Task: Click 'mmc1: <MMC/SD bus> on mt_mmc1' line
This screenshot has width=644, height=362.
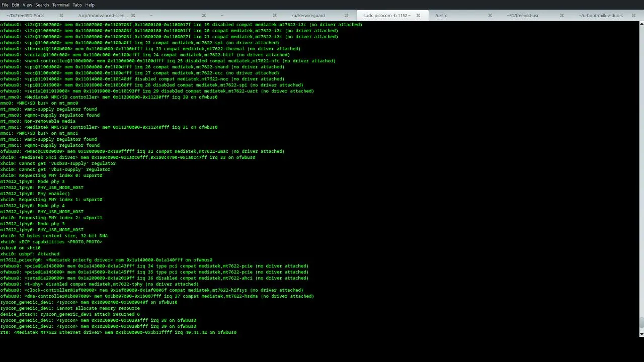Action: point(39,133)
